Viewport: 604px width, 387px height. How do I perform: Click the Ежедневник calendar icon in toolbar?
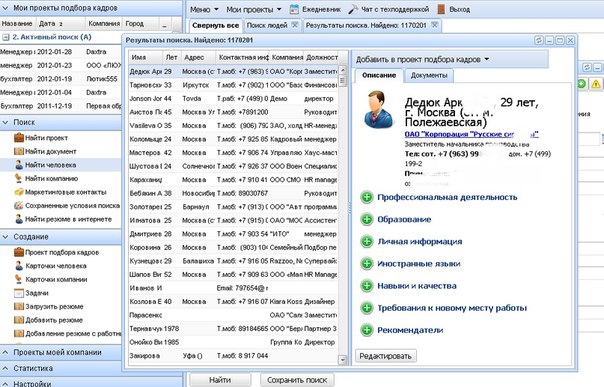pos(294,9)
